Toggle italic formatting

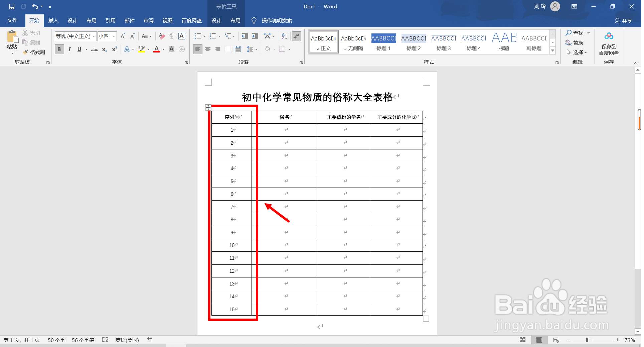point(69,49)
